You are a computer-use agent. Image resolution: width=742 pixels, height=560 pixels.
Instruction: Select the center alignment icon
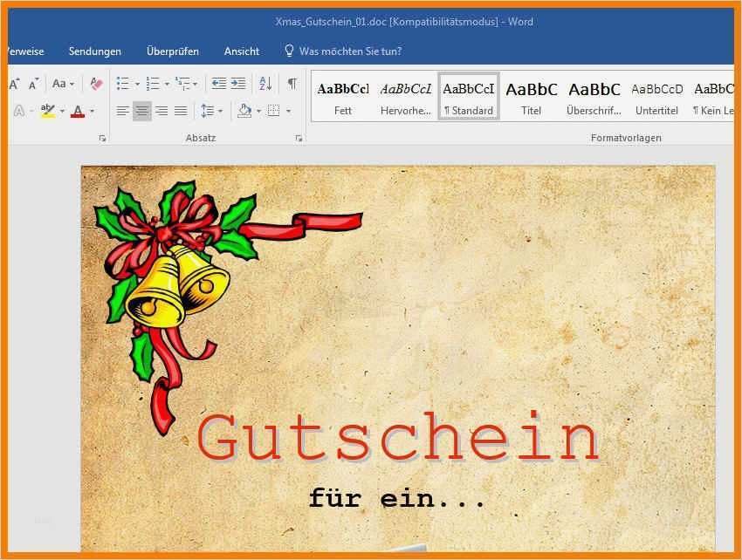tap(141, 111)
